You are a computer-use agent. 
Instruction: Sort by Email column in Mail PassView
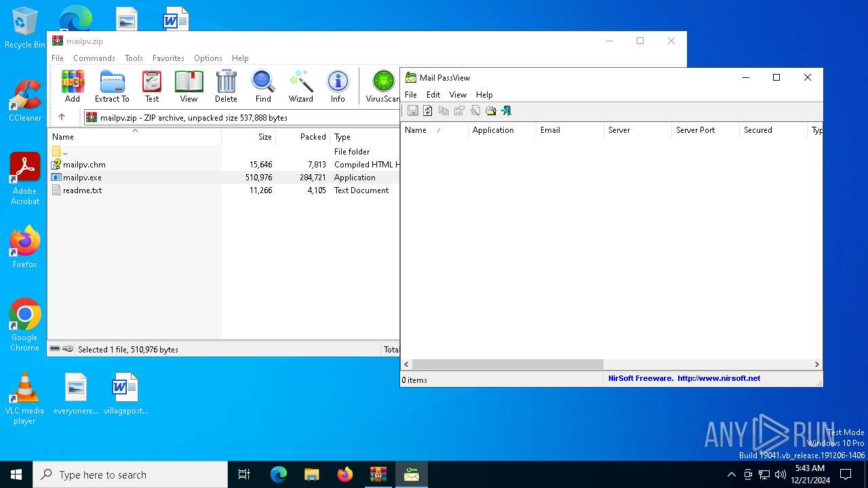coord(570,130)
